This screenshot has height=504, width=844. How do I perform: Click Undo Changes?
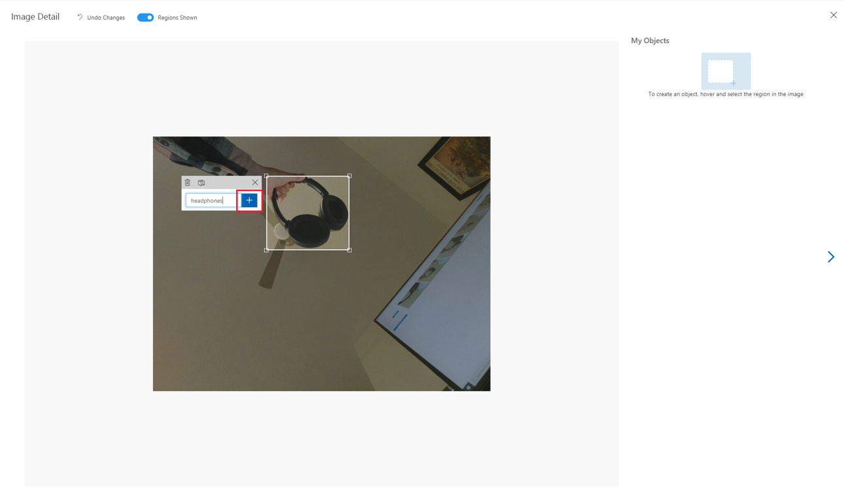(x=101, y=18)
